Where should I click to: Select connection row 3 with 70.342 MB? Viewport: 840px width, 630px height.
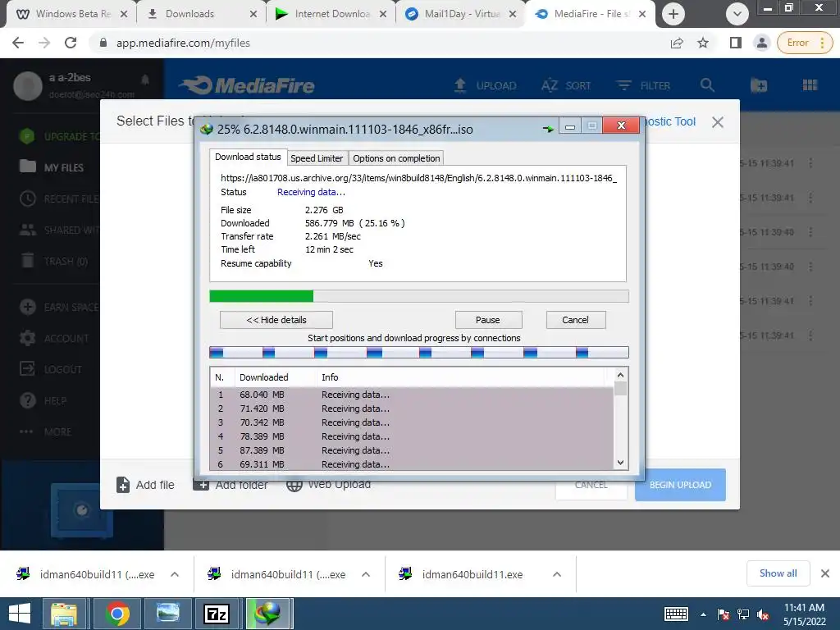click(x=412, y=422)
